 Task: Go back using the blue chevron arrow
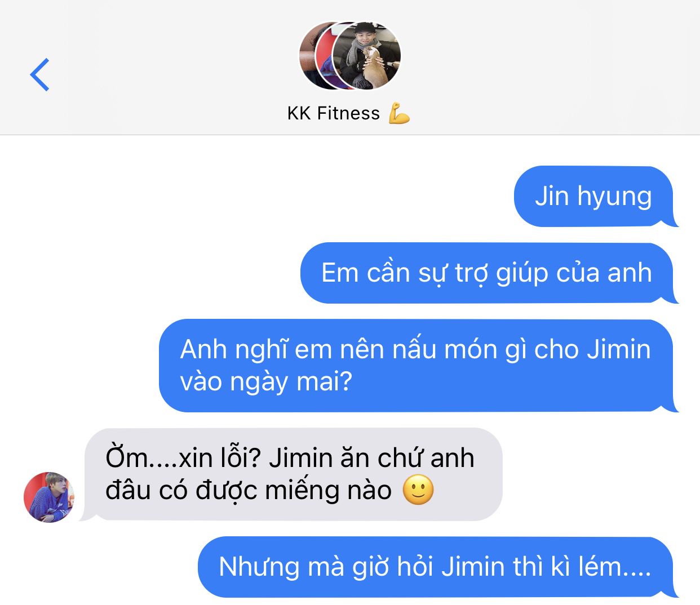click(39, 74)
